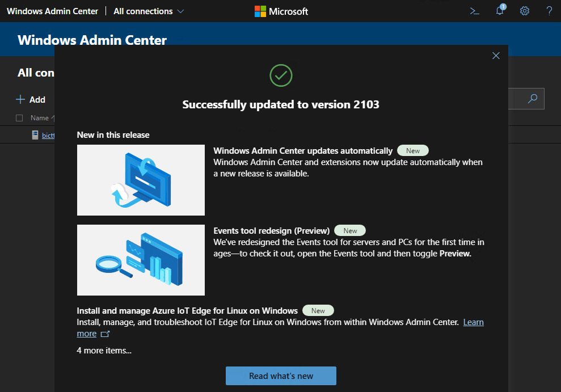Image resolution: width=561 pixels, height=392 pixels.
Task: Click the Microsoft logo
Action: 281,11
